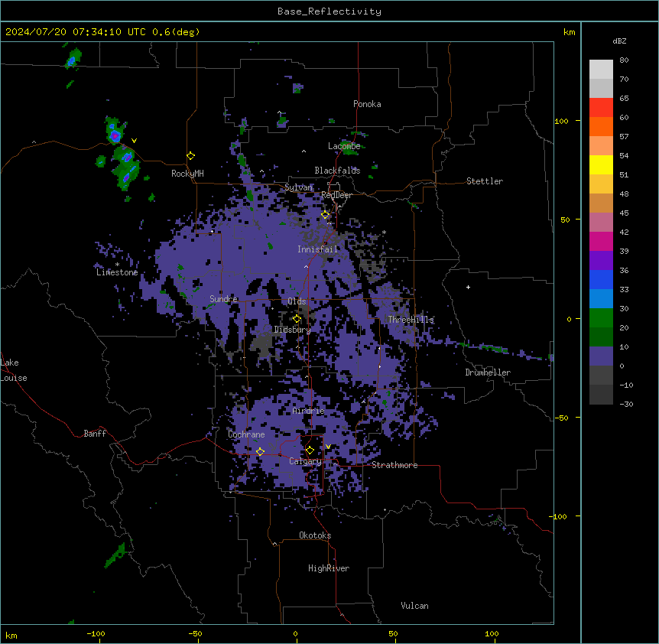
Task: Click the Lake Louise label
Action: click(14, 370)
